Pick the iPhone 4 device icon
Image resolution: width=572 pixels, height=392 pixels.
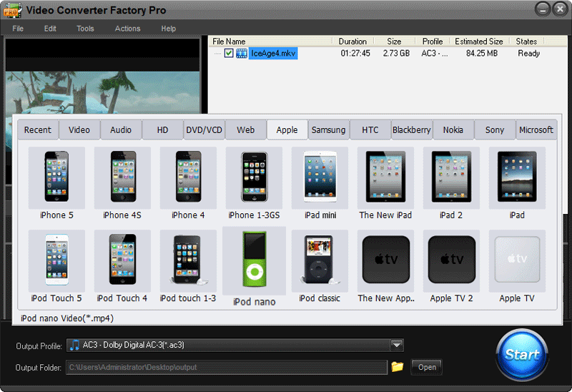pyautogui.click(x=188, y=177)
